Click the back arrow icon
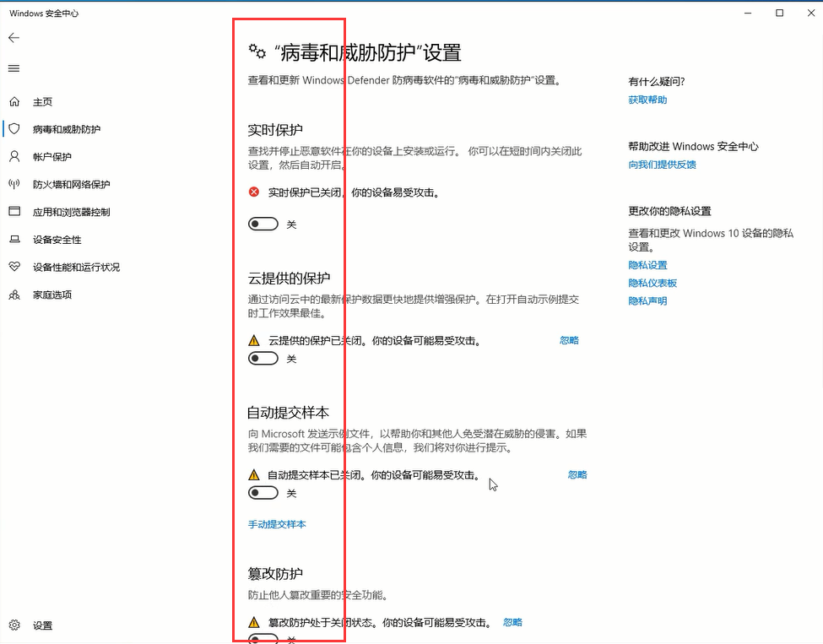Screen dimensions: 823x644 (14, 38)
